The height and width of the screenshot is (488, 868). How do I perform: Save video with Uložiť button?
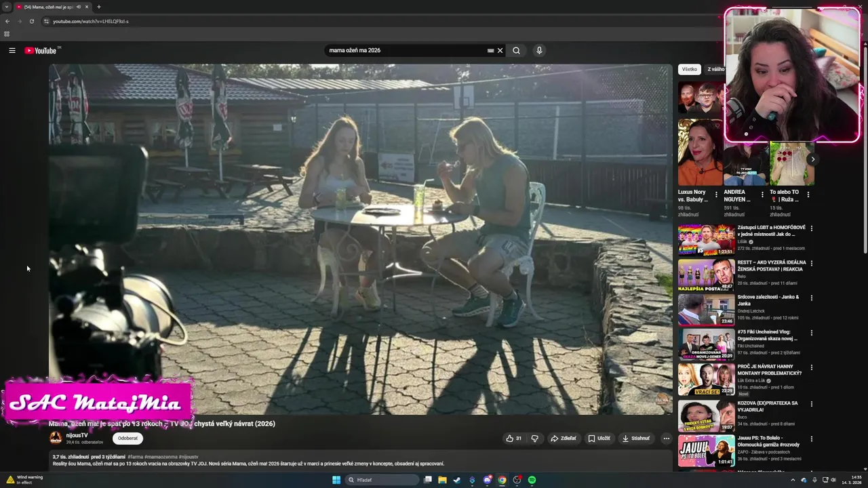[599, 439]
